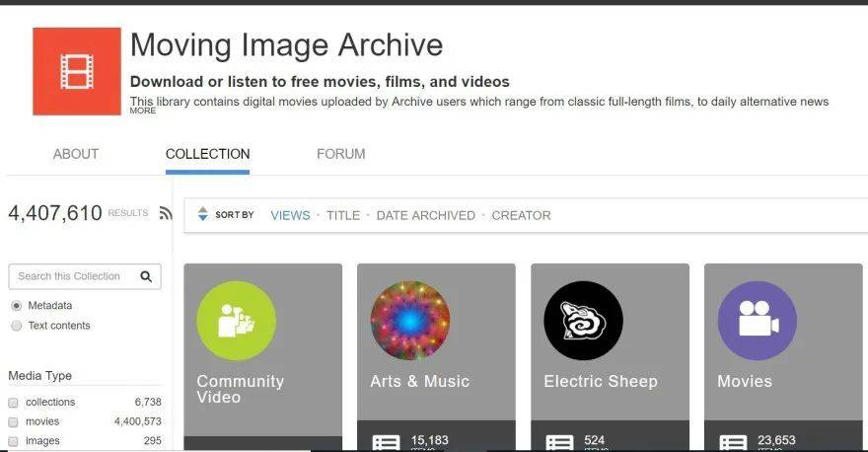Check the collections media type checkbox
The height and width of the screenshot is (452, 868).
coord(13,403)
